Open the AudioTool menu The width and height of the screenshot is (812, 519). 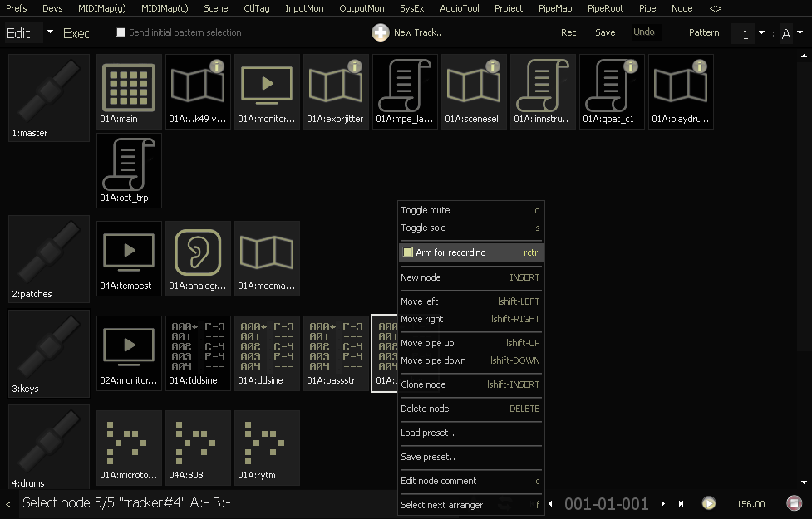click(459, 8)
